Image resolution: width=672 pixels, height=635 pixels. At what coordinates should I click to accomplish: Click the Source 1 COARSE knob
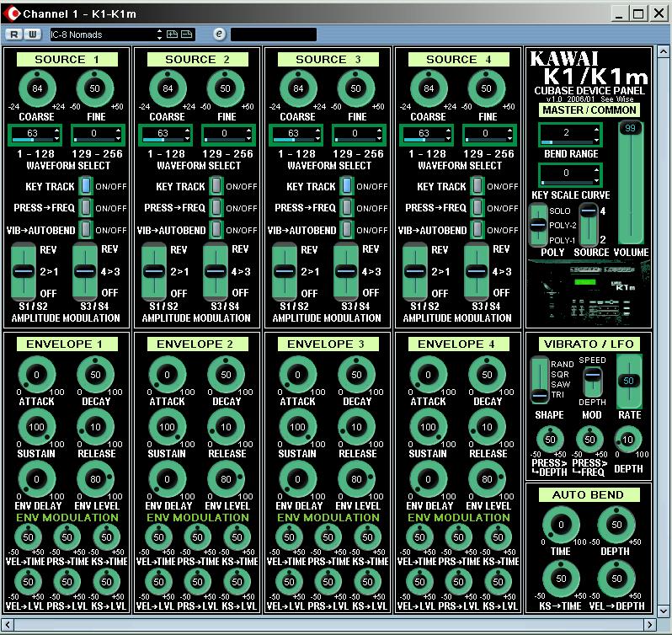37,88
